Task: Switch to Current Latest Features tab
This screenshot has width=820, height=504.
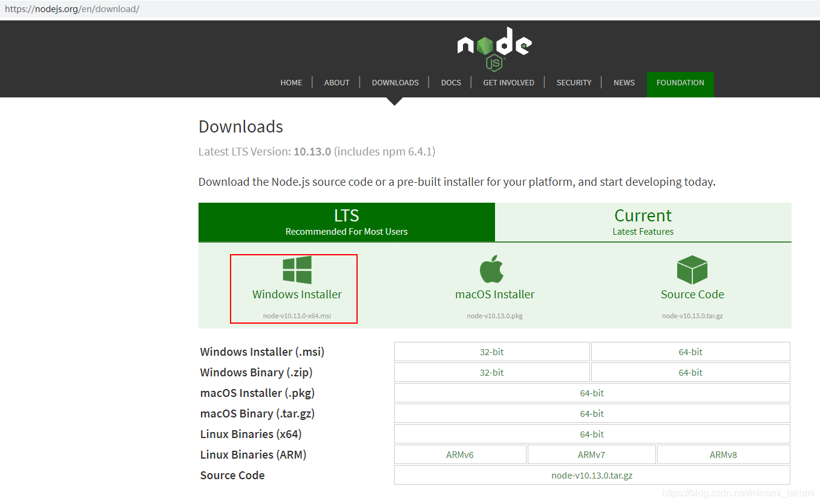Action: [x=643, y=222]
